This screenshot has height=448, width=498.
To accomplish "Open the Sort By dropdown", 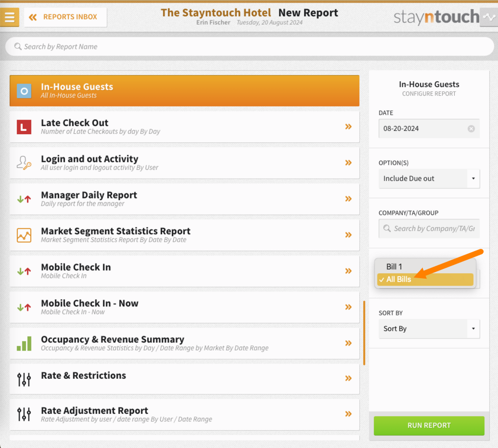I will pyautogui.click(x=429, y=328).
